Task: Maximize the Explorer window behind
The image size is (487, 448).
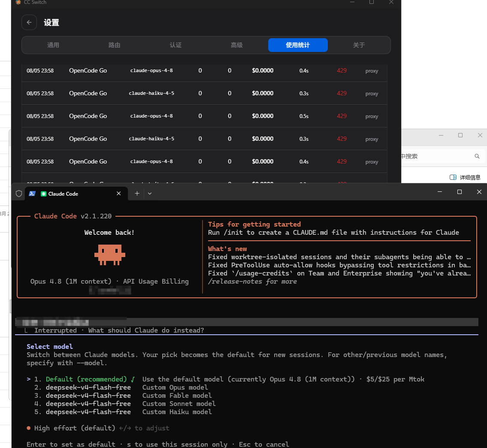Action: tap(460, 135)
